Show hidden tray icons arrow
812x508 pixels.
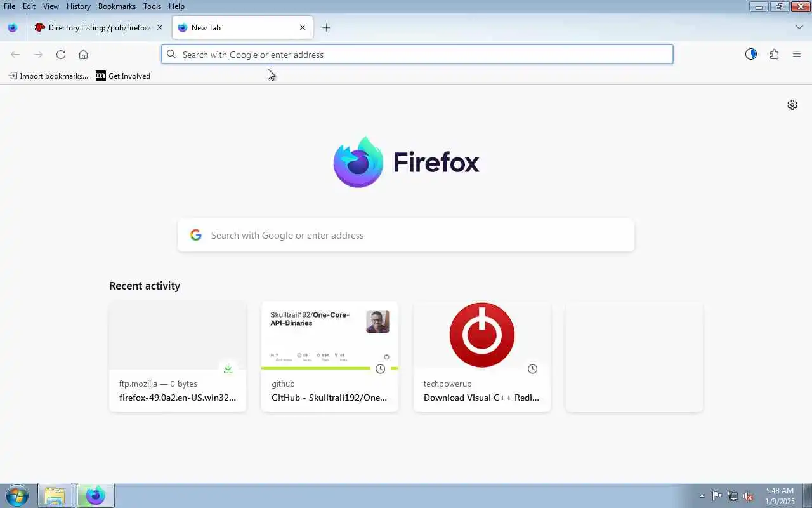[x=702, y=496]
